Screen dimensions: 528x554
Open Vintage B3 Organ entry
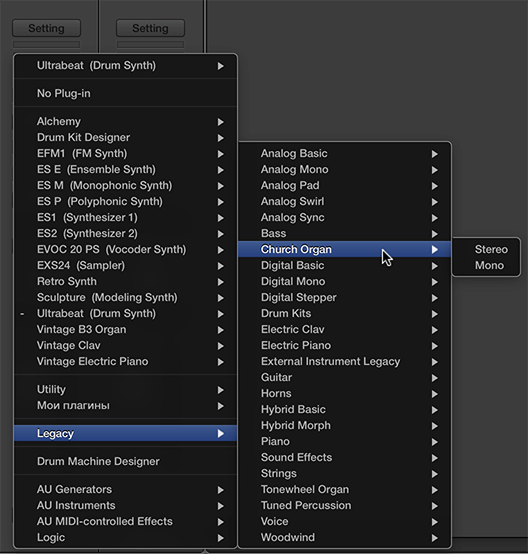point(125,330)
